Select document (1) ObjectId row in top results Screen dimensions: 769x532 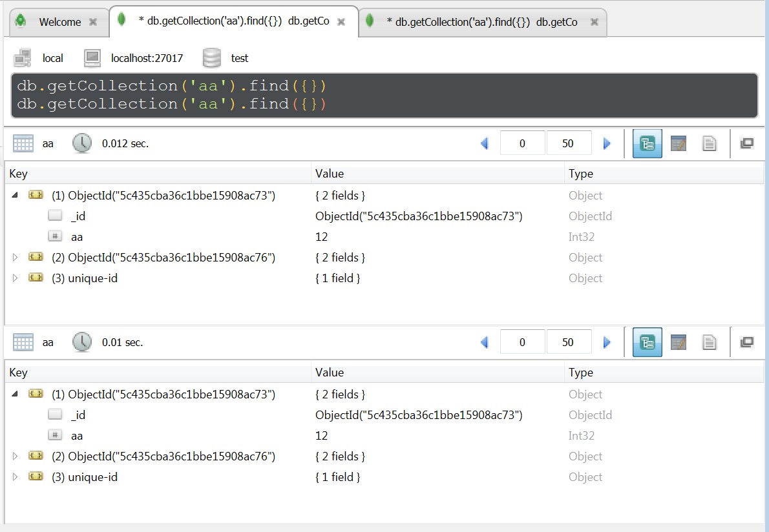[x=384, y=196]
